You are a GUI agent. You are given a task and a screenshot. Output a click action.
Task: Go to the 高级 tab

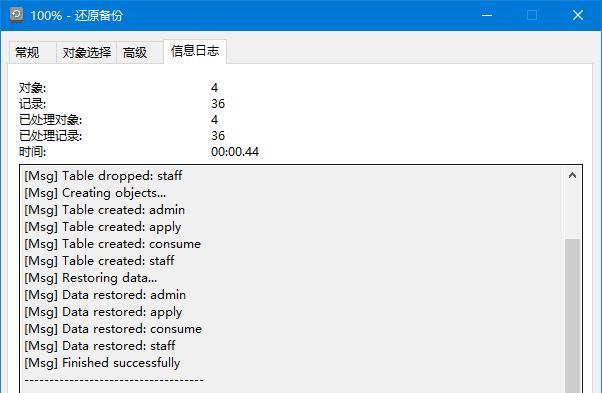tap(139, 52)
